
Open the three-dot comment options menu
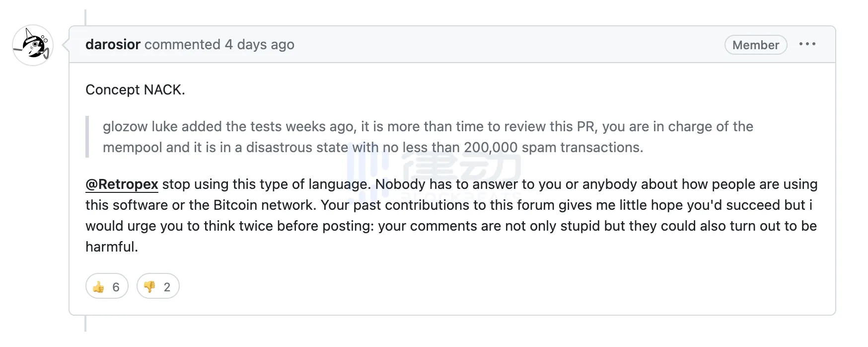[807, 44]
